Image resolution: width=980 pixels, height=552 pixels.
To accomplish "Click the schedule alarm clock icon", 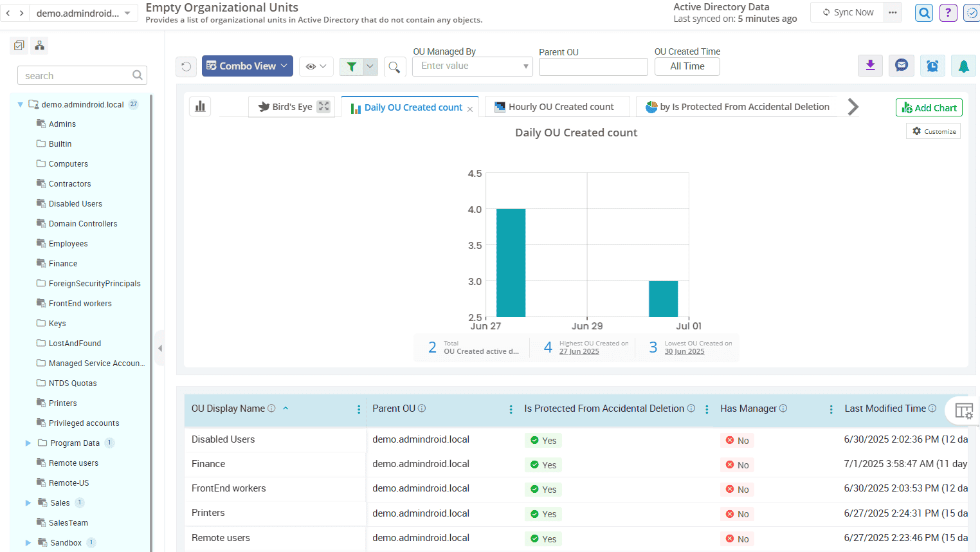I will [932, 66].
